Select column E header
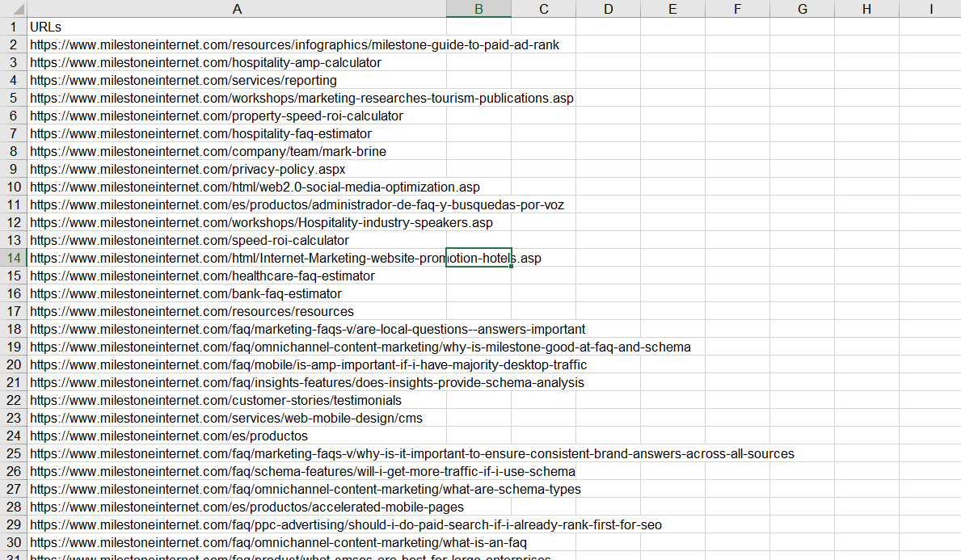961x560 pixels. (x=673, y=9)
